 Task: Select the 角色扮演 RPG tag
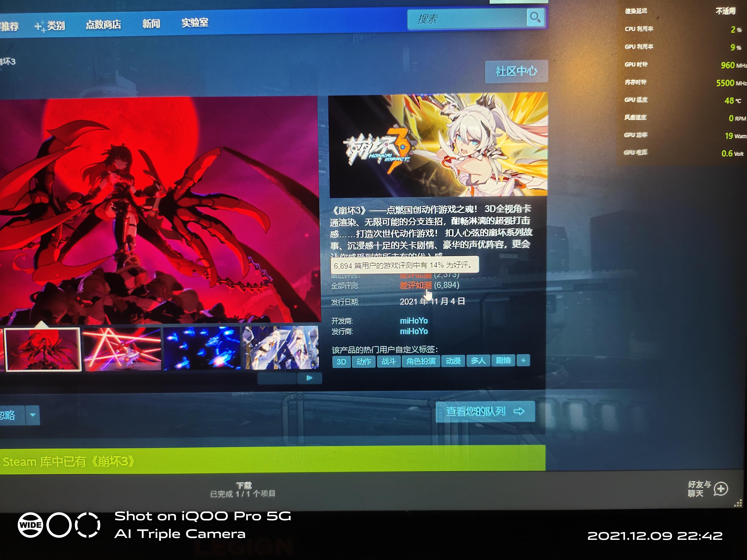(x=421, y=361)
